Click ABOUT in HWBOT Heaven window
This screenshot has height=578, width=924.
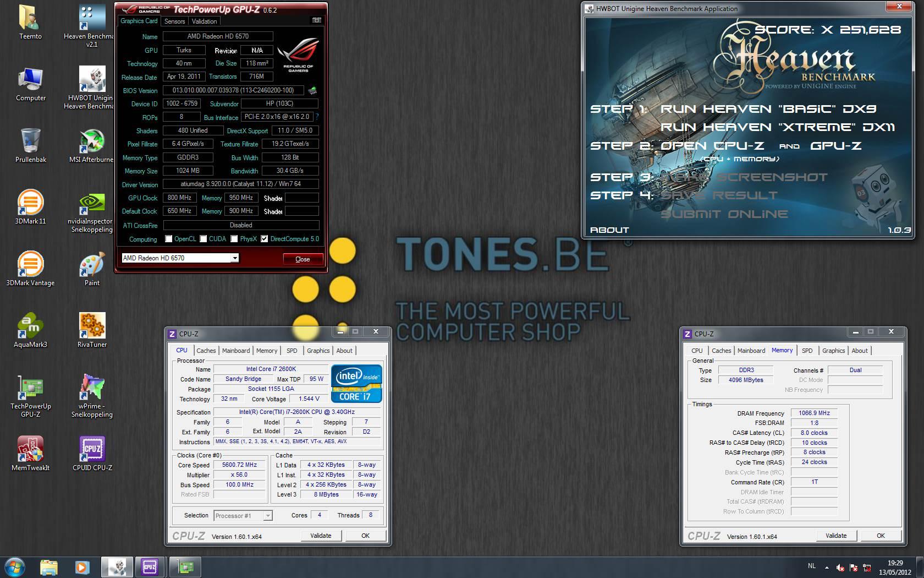point(609,230)
